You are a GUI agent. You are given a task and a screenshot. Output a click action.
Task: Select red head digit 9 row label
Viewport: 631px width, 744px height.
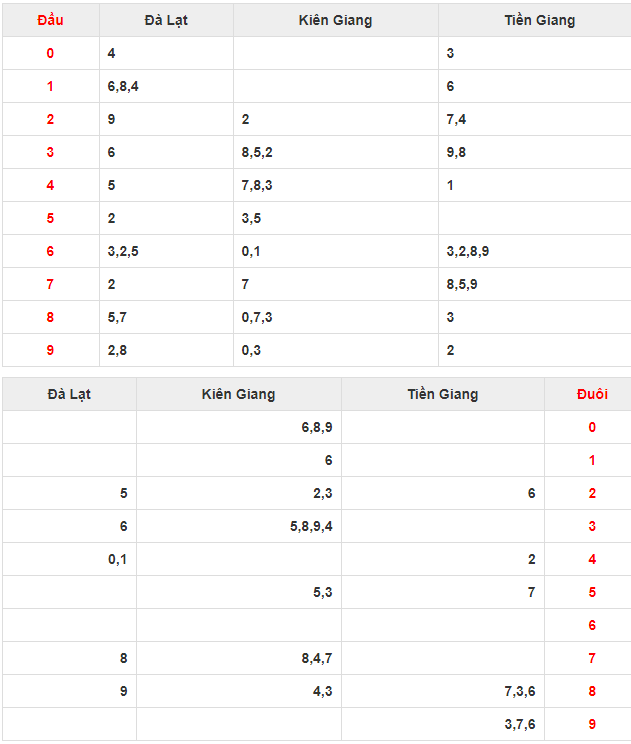click(50, 350)
